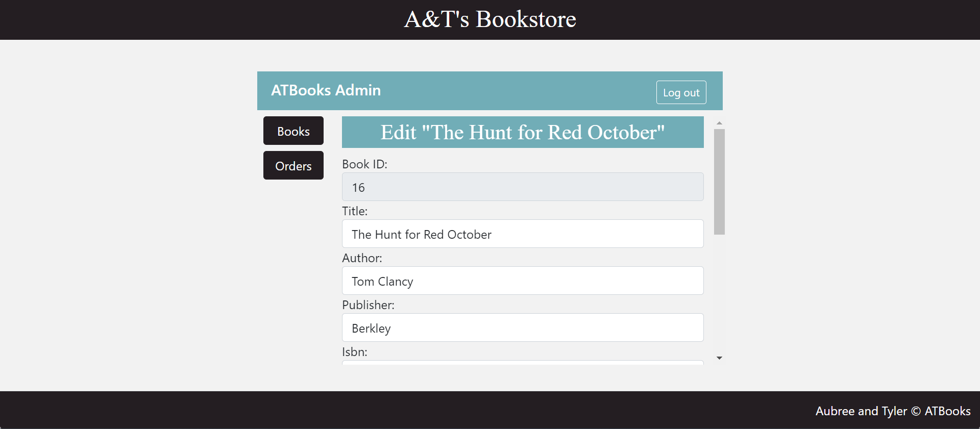Click the "Book ID:" label
The width and height of the screenshot is (980, 429).
pyautogui.click(x=364, y=164)
